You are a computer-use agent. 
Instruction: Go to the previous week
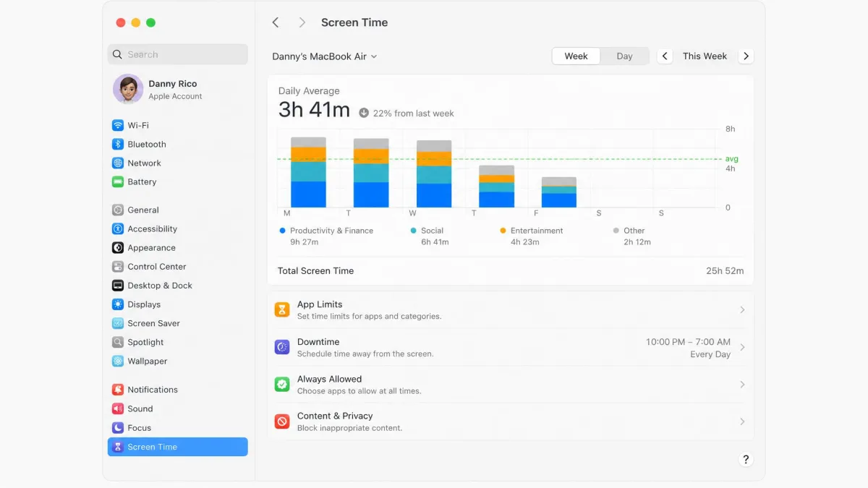(x=665, y=56)
